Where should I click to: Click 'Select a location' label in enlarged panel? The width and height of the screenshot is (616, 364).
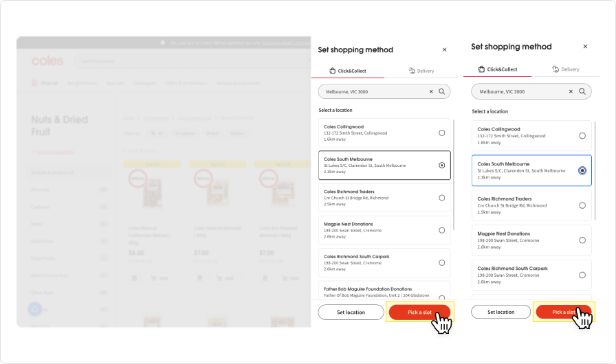[490, 111]
